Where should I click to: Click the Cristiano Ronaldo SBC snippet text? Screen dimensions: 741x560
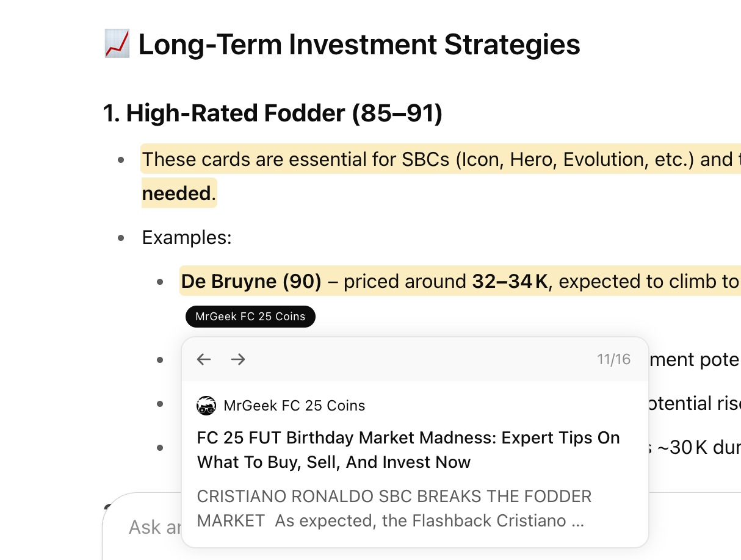tap(394, 509)
